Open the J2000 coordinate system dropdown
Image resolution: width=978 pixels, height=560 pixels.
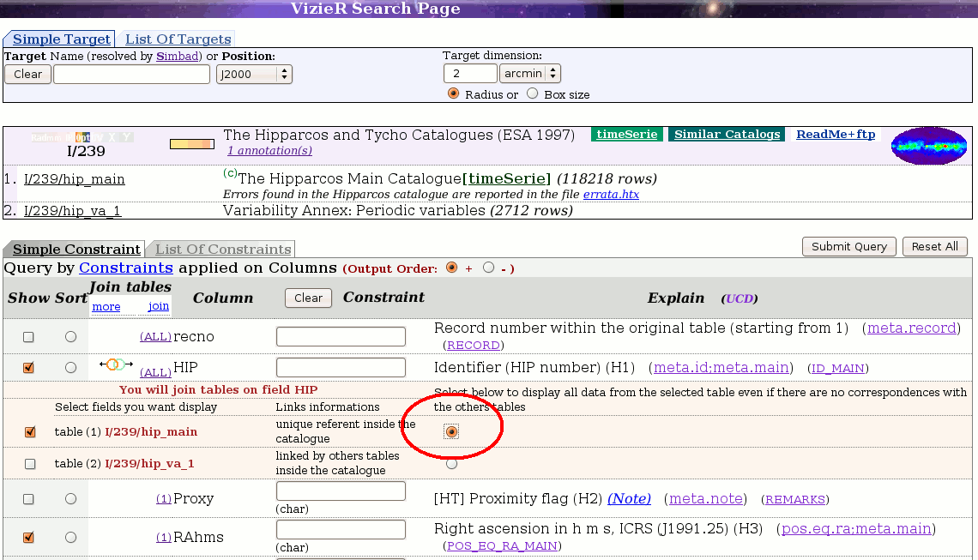tap(254, 75)
